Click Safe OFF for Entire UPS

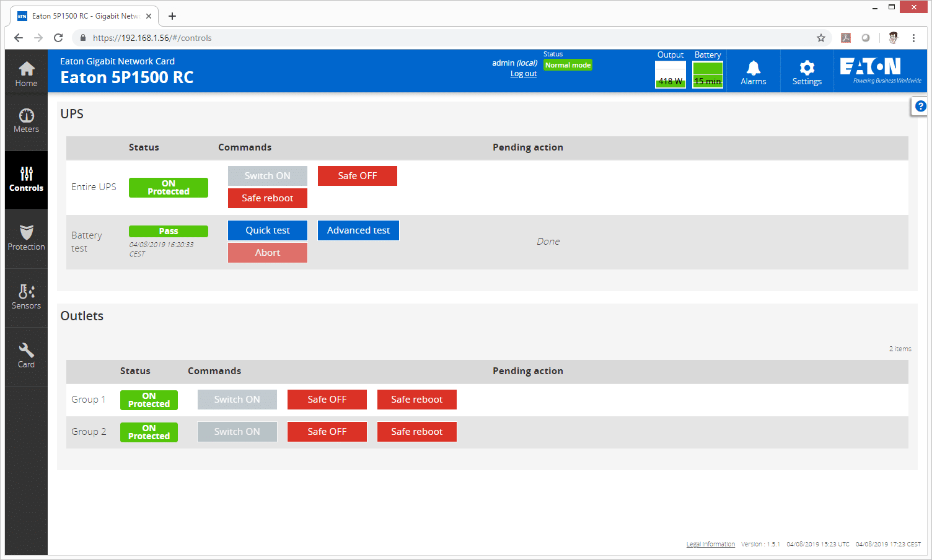tap(358, 176)
